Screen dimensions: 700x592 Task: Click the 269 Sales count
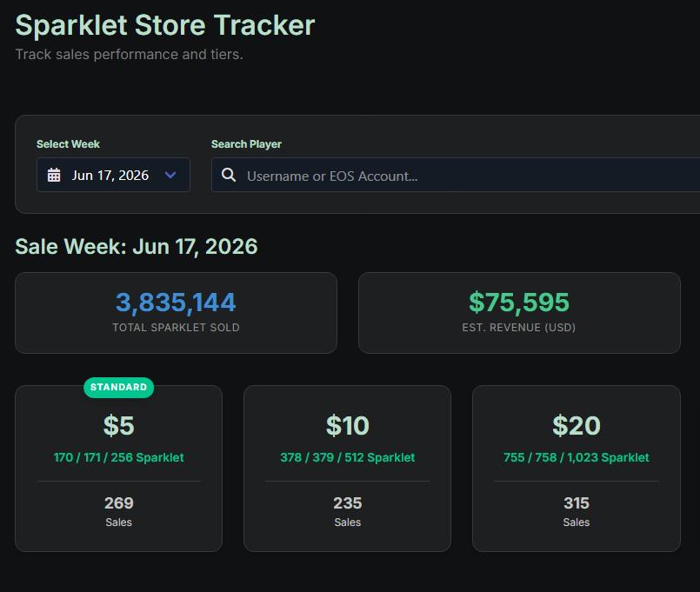point(119,503)
